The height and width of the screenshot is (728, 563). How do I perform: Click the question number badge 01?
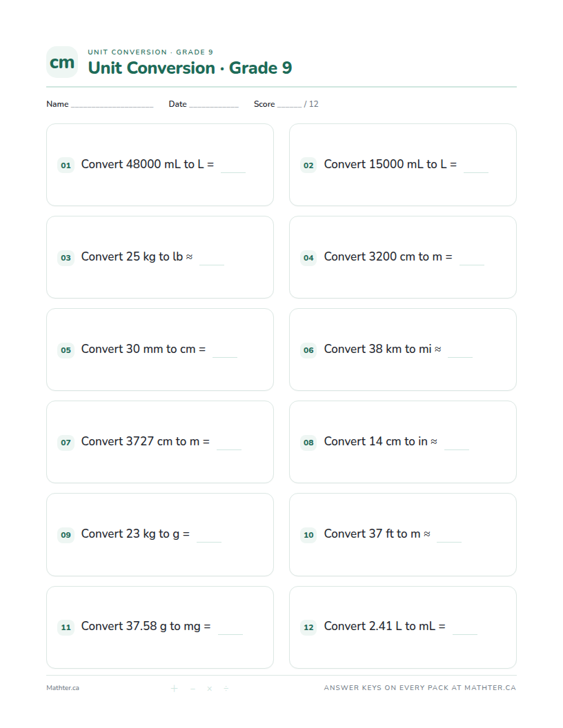(x=66, y=165)
